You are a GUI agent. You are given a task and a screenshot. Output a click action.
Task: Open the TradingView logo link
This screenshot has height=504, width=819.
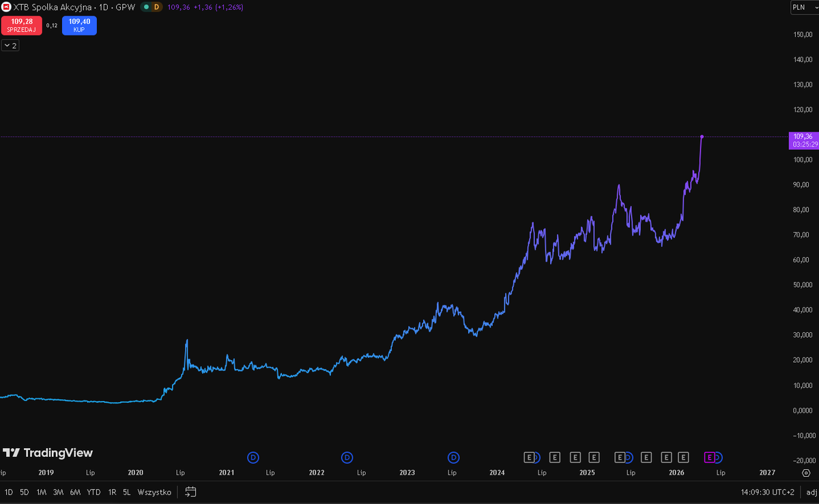click(x=48, y=453)
